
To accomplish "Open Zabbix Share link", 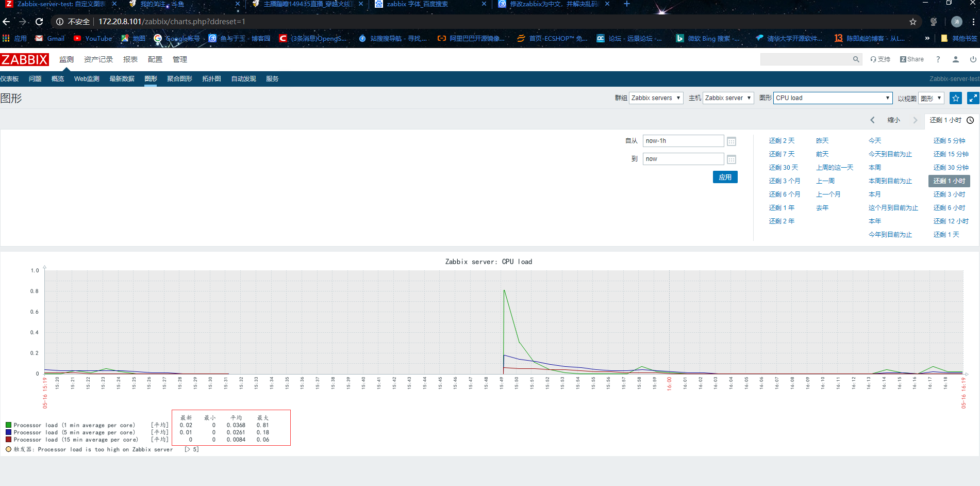I will point(911,59).
